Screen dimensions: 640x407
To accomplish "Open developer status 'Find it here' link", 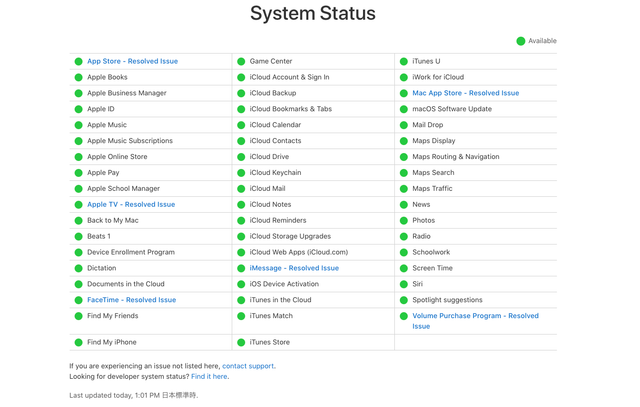I will point(209,377).
